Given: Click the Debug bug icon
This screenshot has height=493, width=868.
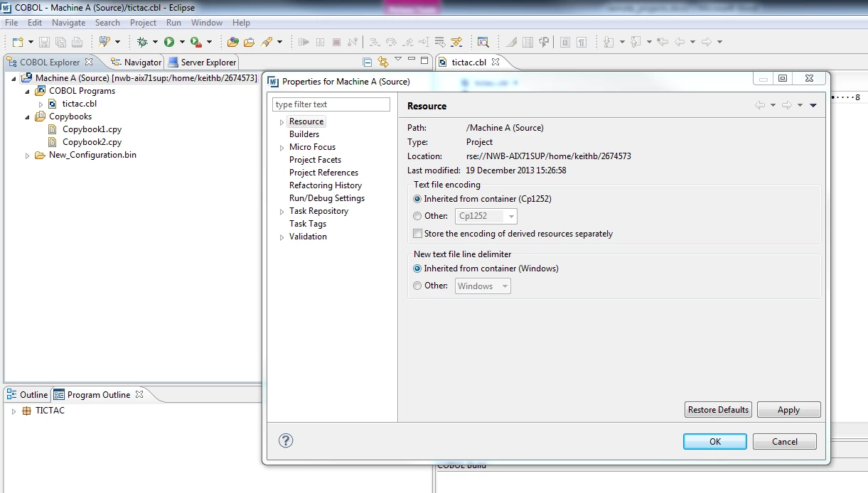Looking at the screenshot, I should [142, 42].
